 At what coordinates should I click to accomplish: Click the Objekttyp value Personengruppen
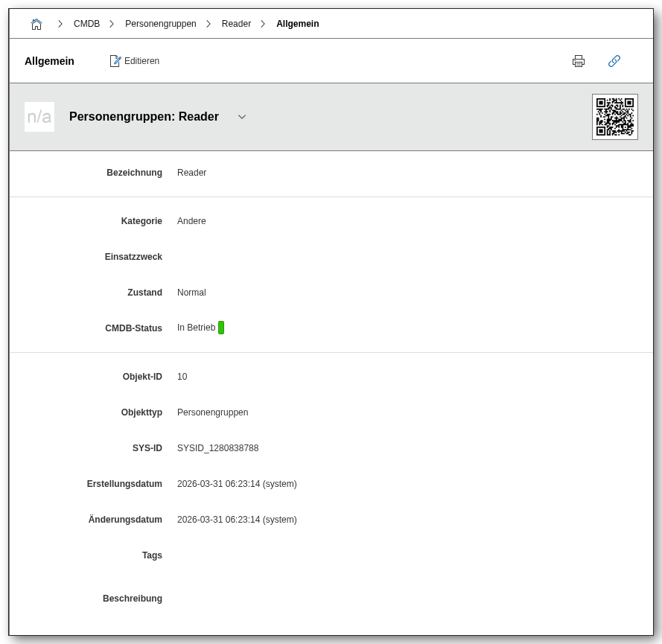(x=212, y=412)
